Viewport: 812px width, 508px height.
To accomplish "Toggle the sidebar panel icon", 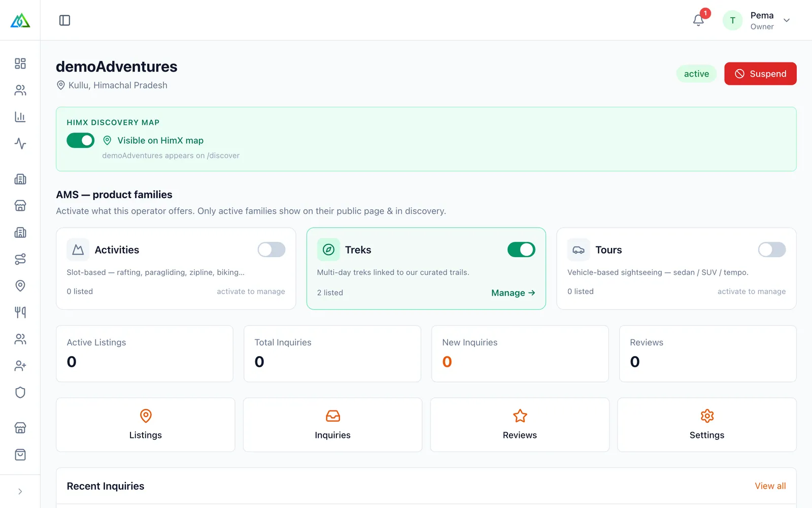I will (x=64, y=20).
